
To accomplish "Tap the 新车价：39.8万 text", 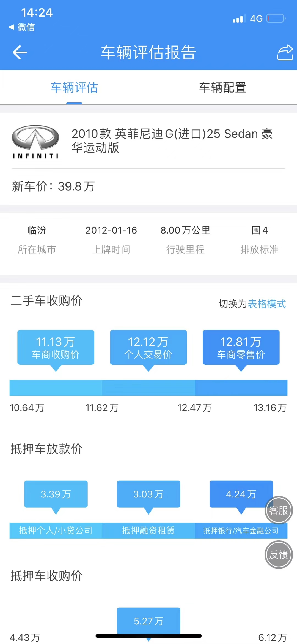I will tap(53, 186).
